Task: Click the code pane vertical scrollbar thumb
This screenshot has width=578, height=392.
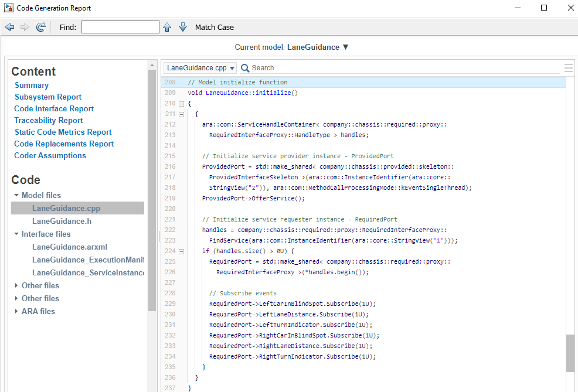Action: 570,353
